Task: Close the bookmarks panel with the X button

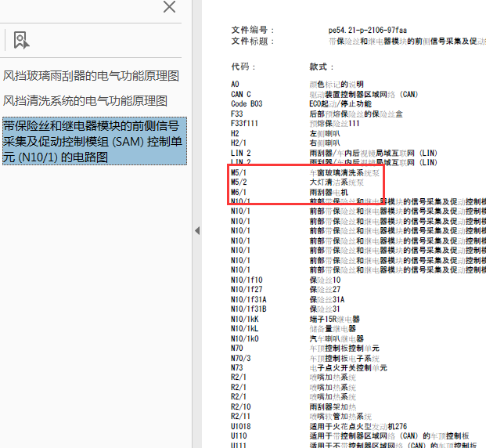Action: tap(169, 6)
